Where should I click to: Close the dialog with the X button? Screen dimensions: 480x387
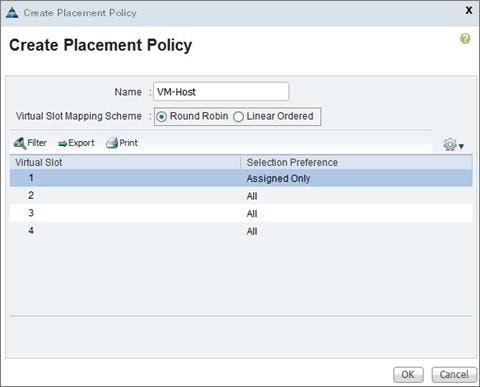click(469, 10)
